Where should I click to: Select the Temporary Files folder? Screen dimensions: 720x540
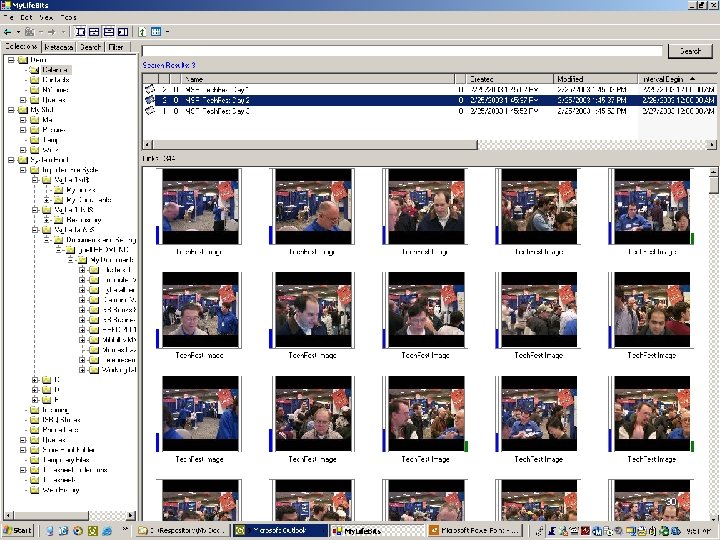click(66, 460)
